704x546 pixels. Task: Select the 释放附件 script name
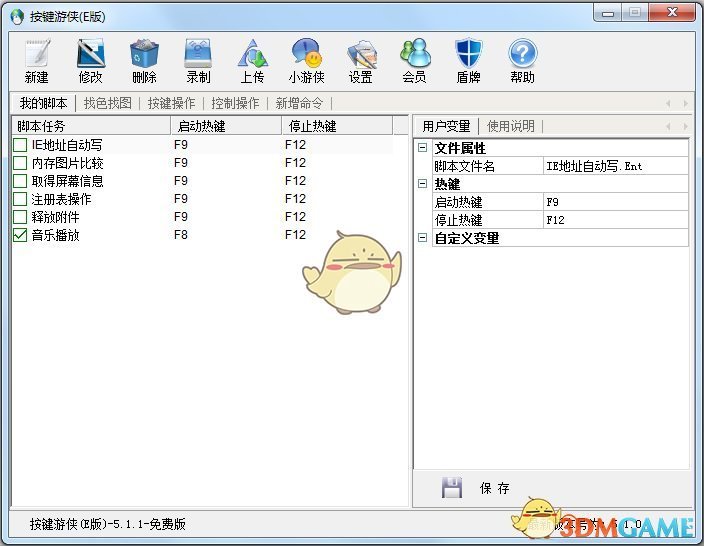click(x=55, y=217)
